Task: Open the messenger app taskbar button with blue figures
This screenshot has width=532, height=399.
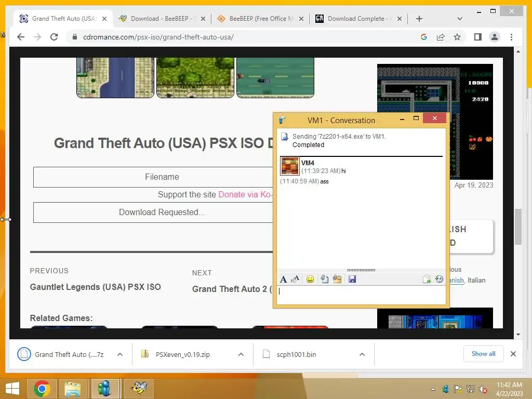Action: (x=104, y=389)
